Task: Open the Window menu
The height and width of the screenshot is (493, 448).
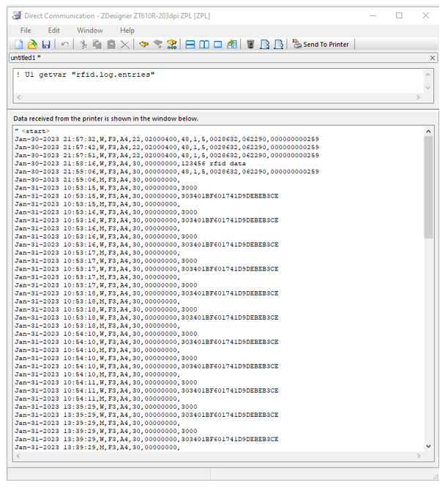Action: pos(90,31)
